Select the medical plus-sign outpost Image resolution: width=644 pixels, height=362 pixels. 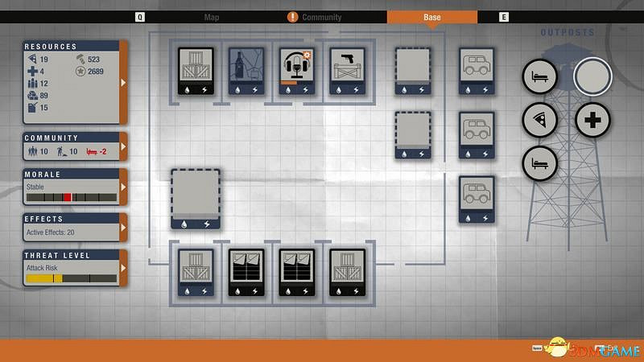coord(592,121)
